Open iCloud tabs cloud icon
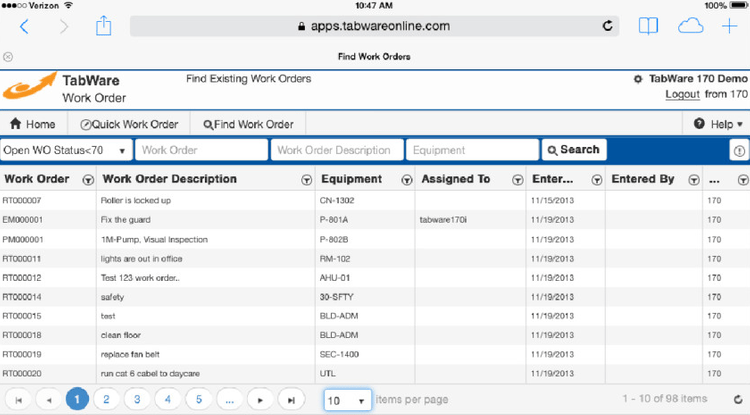This screenshot has width=750, height=415. [690, 26]
